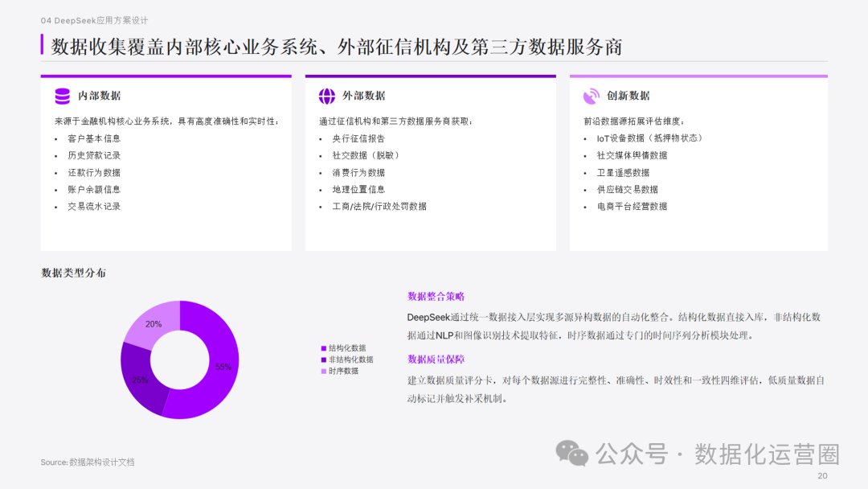Click the 交易流水记录 bullet item

(x=94, y=207)
